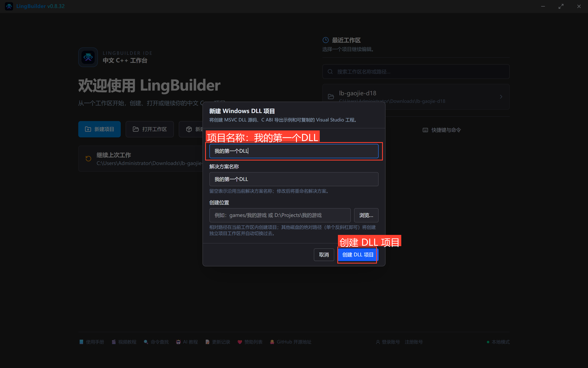Click the refresh icon beside 继续上次工作

point(88,159)
